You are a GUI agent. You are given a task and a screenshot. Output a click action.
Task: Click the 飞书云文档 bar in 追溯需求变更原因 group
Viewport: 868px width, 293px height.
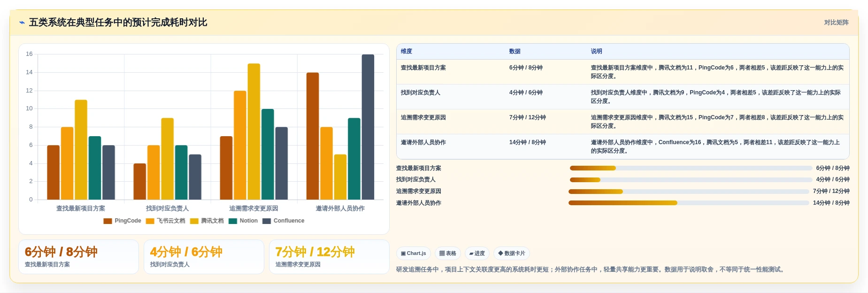(x=240, y=145)
